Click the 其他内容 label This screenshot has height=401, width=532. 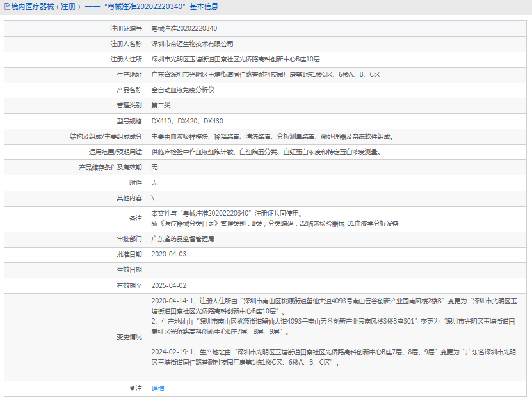[129, 198]
